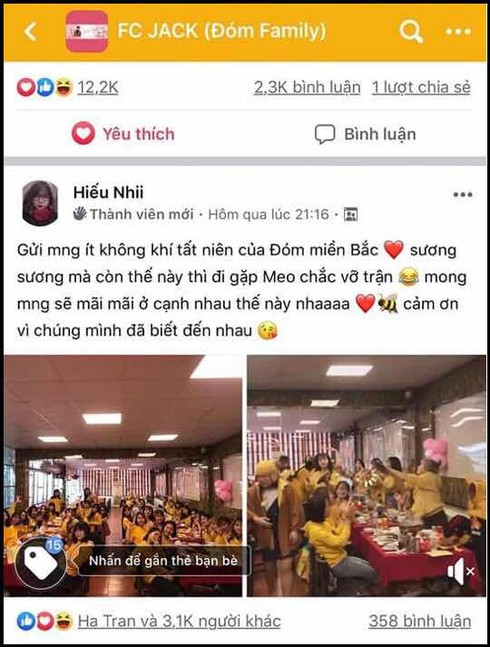Tap Nhấn để gắn thẻ bạn bè
The width and height of the screenshot is (490, 647).
pos(164,561)
